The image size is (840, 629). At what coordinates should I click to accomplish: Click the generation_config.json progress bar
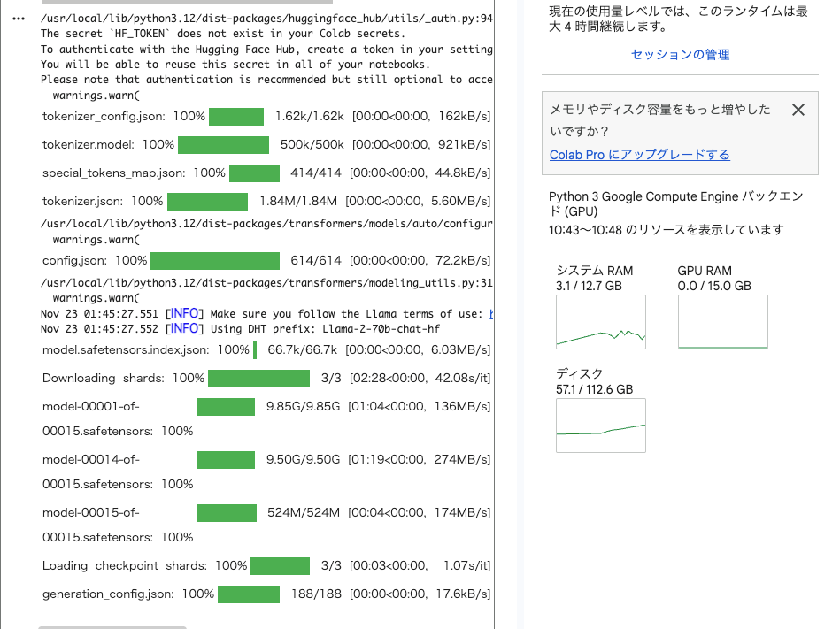tap(249, 594)
